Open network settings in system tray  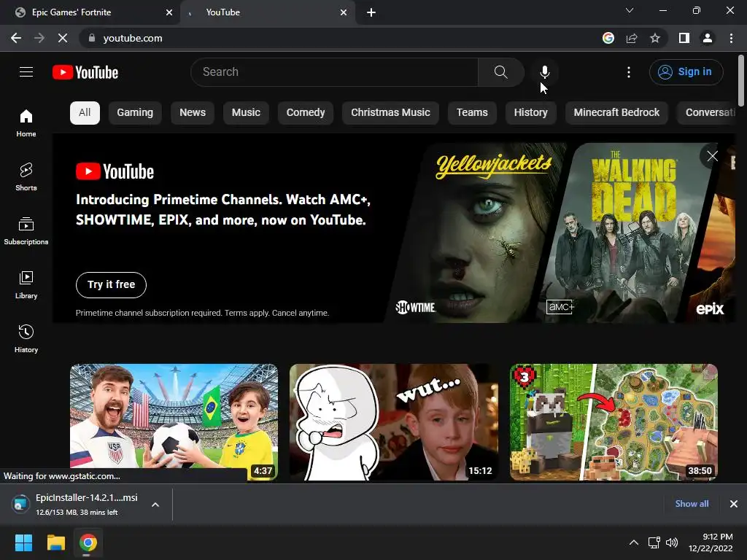pos(654,542)
